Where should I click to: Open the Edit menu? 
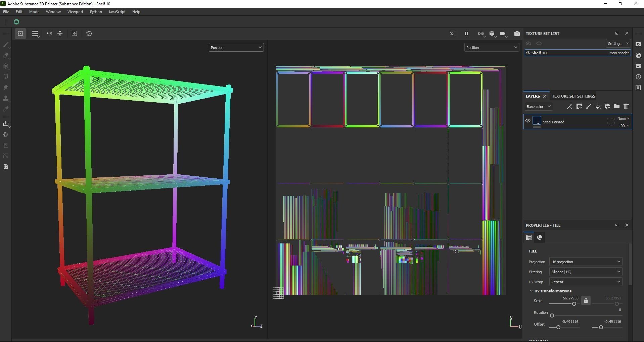coord(19,12)
